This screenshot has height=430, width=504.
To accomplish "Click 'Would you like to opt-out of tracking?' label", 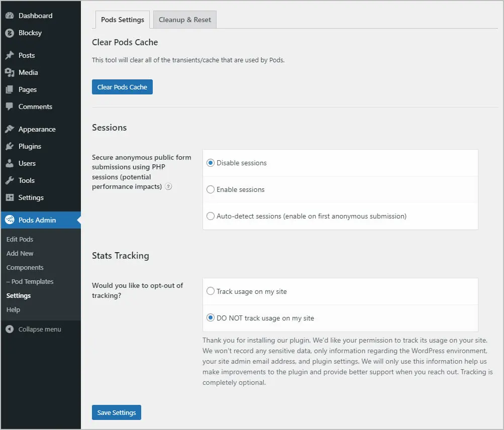I will click(x=137, y=290).
